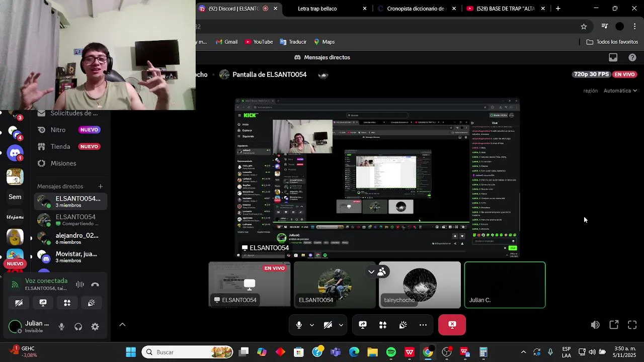This screenshot has height=362, width=644.
Task: Mute microphone in the user panel
Action: click(61, 327)
